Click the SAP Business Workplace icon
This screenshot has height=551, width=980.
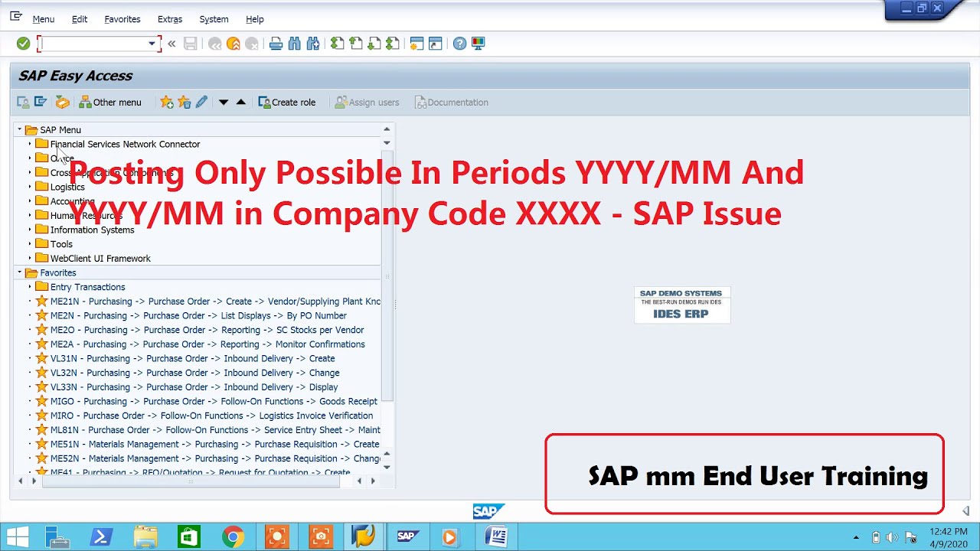[63, 102]
